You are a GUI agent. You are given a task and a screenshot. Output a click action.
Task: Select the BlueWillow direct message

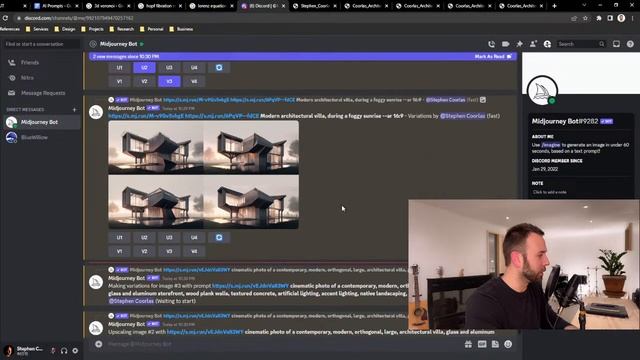tap(41, 138)
